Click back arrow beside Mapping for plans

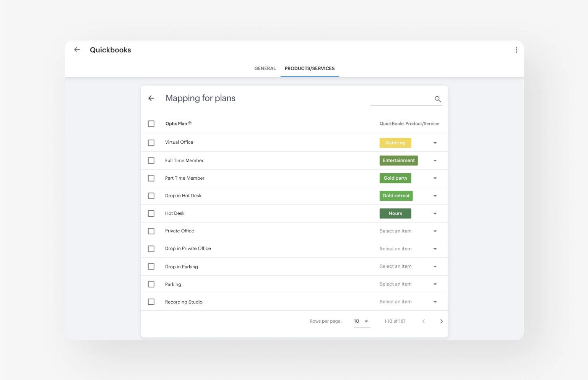(x=151, y=98)
